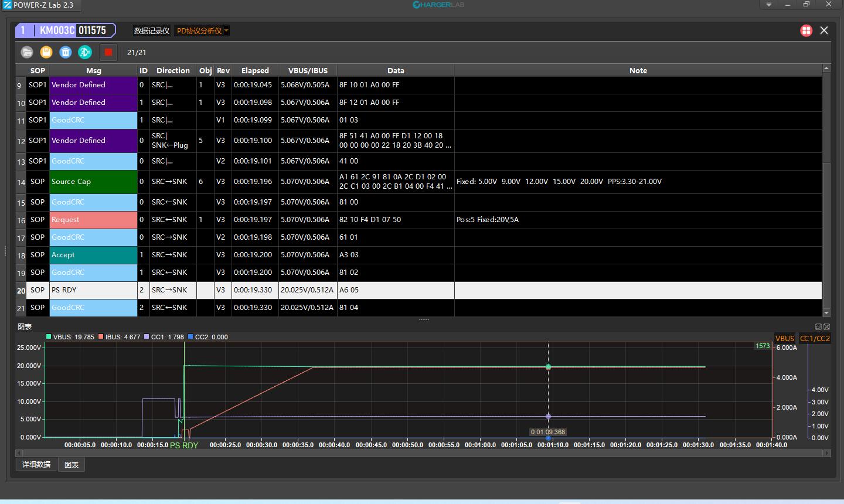844x504 pixels.
Task: Click the CC1/CC2 axis button
Action: [x=815, y=338]
